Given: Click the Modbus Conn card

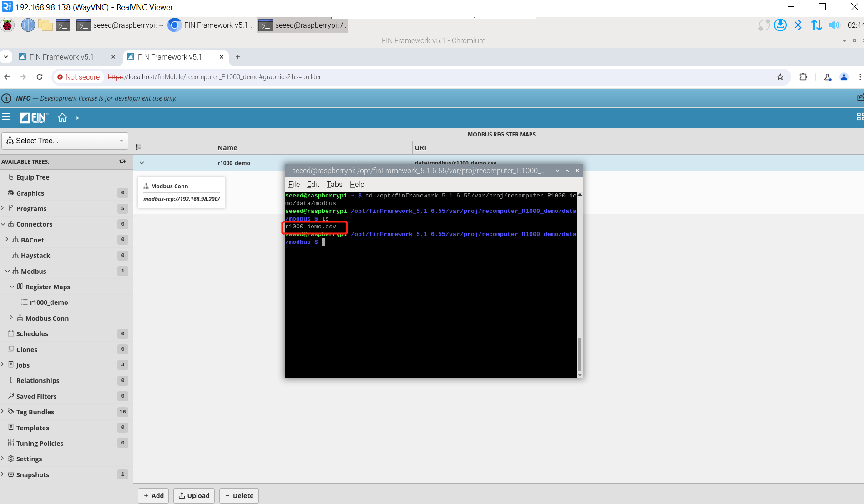Looking at the screenshot, I should pyautogui.click(x=182, y=192).
